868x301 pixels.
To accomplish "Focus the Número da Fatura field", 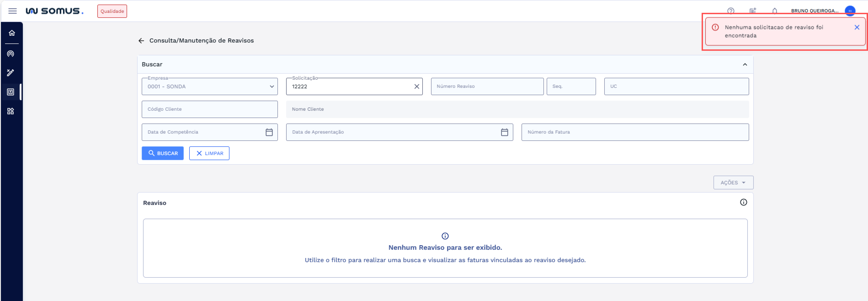I will point(635,132).
